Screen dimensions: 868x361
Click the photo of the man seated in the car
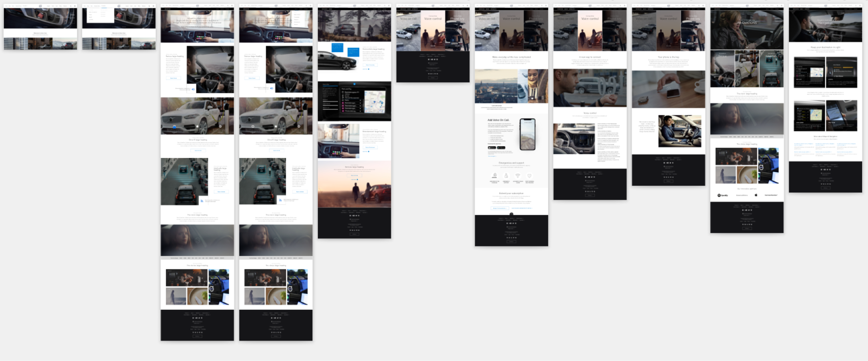coord(679,131)
